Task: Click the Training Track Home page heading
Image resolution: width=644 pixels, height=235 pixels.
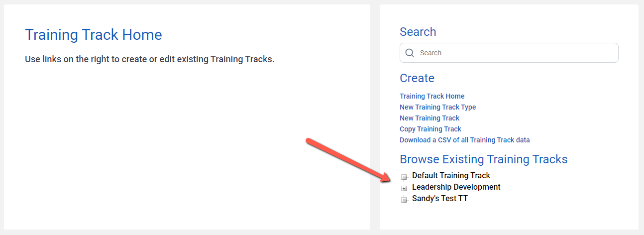Action: 94,35
